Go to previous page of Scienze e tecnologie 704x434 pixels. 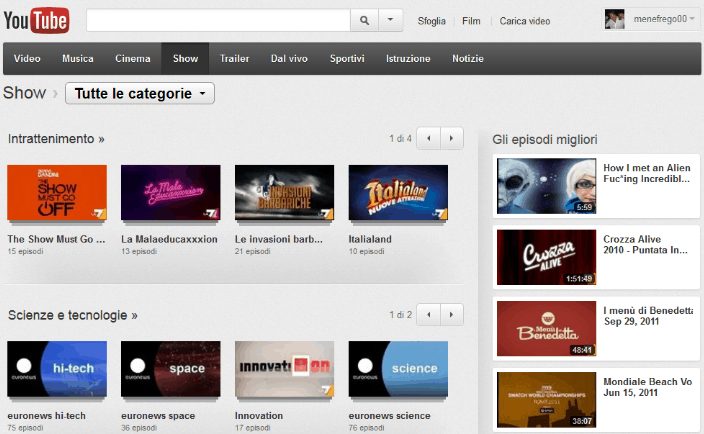[428, 315]
